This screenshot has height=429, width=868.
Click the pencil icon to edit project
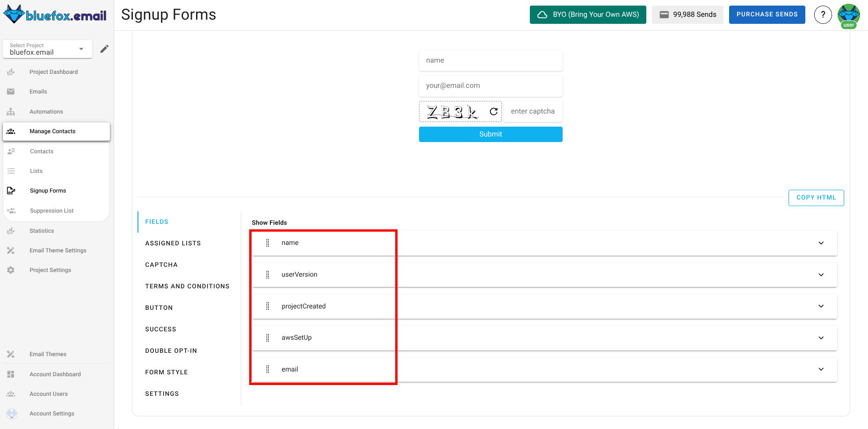click(104, 48)
